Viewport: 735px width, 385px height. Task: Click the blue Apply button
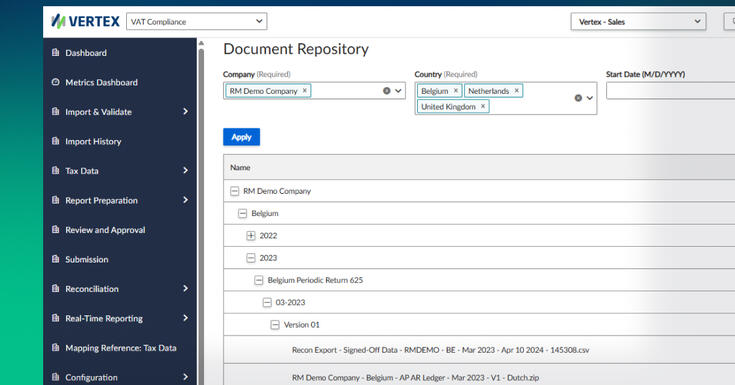[x=241, y=137]
